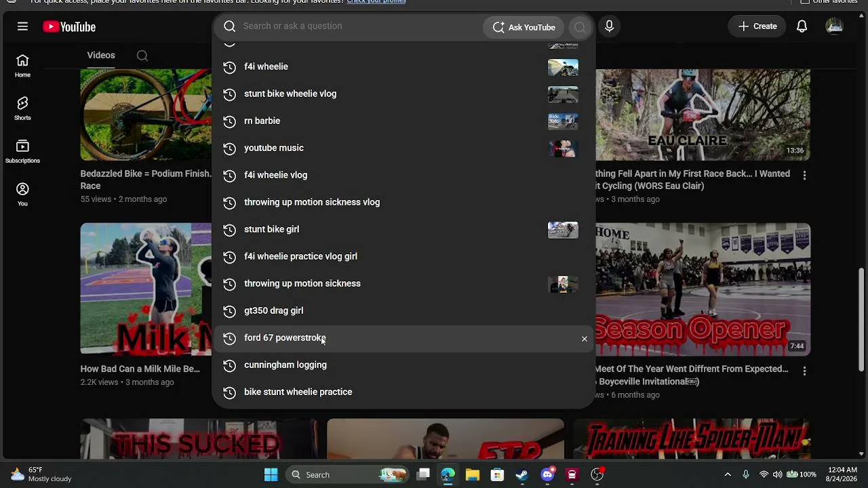The image size is (868, 488).
Task: Open the account avatar menu
Action: (x=834, y=26)
